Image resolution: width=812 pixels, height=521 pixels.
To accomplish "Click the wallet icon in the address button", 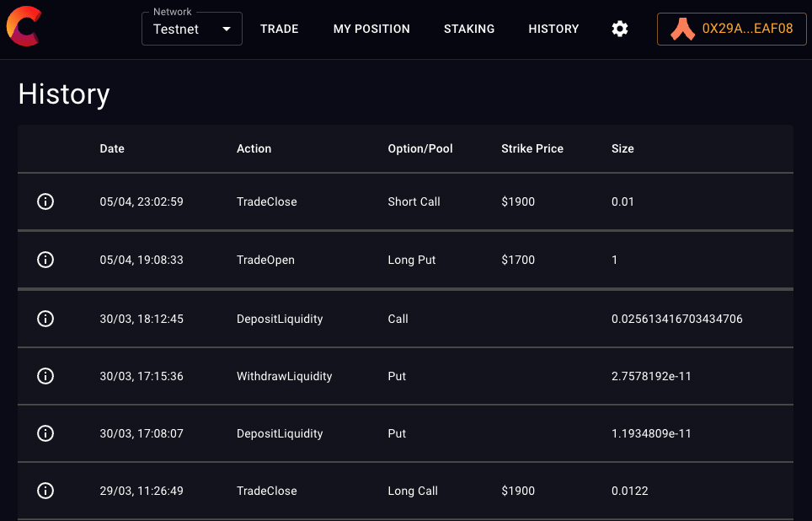I will coord(682,29).
